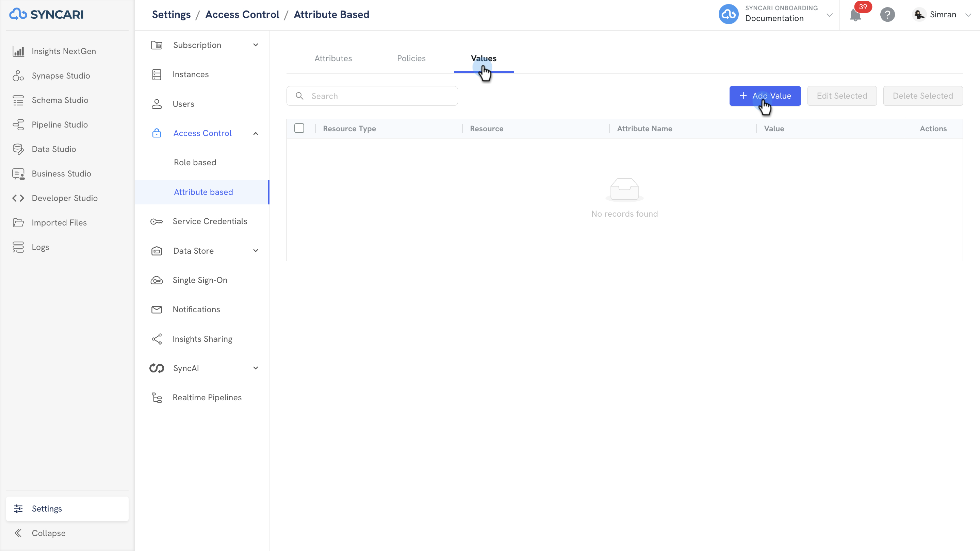Click the SyncAI infinity icon
The width and height of the screenshot is (980, 551).
157,368
